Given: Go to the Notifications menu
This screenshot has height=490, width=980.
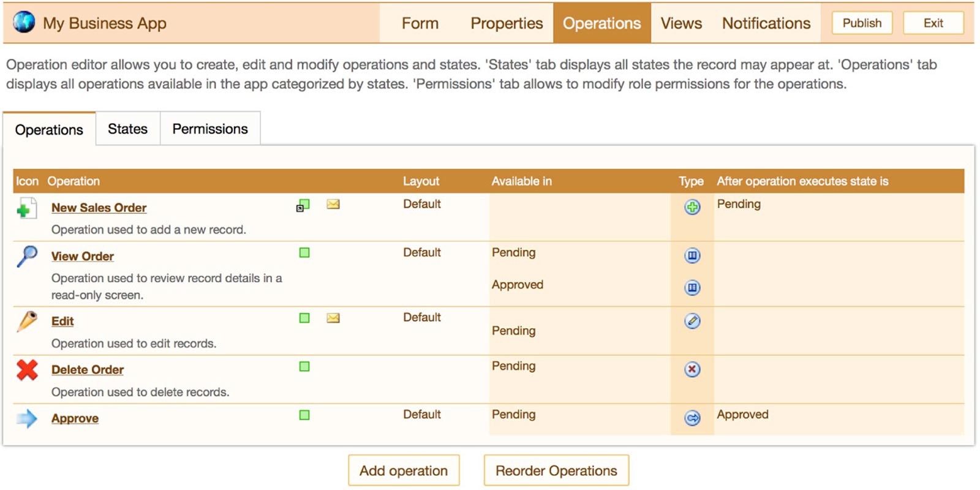Looking at the screenshot, I should click(766, 23).
